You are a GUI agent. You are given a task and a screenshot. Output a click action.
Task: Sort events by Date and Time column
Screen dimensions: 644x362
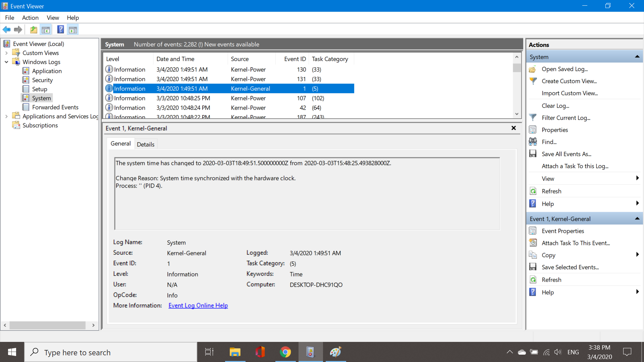click(191, 59)
